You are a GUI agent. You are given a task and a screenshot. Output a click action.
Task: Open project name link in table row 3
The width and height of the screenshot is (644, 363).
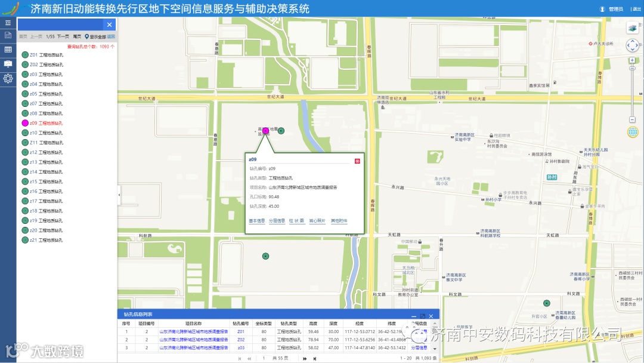[194, 348]
